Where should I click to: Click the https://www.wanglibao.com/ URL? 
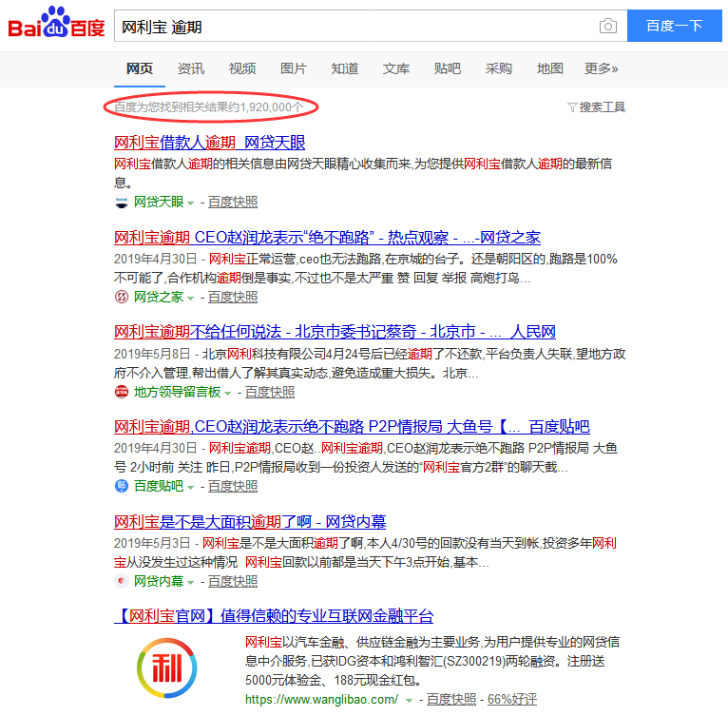(321, 699)
